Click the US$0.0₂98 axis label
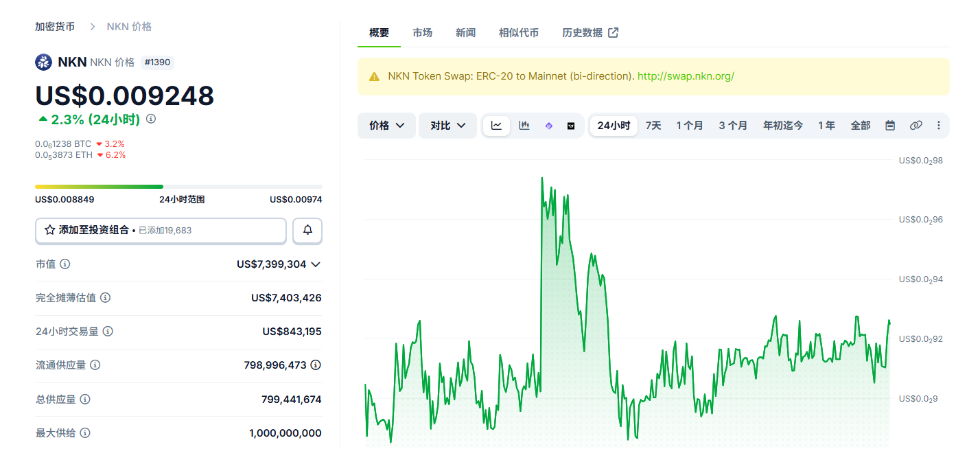Screen dimensions: 980x449 [920, 161]
